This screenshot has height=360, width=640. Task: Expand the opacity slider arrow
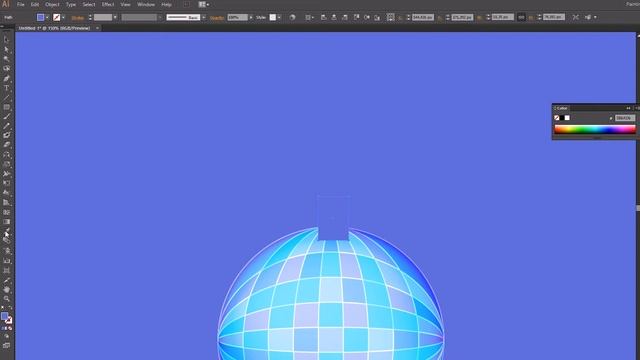coord(251,17)
